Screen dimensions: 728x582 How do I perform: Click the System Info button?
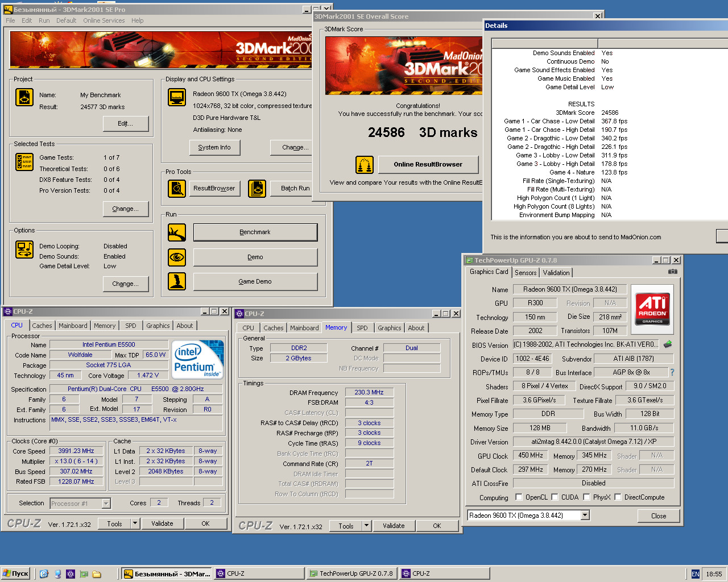tap(214, 147)
